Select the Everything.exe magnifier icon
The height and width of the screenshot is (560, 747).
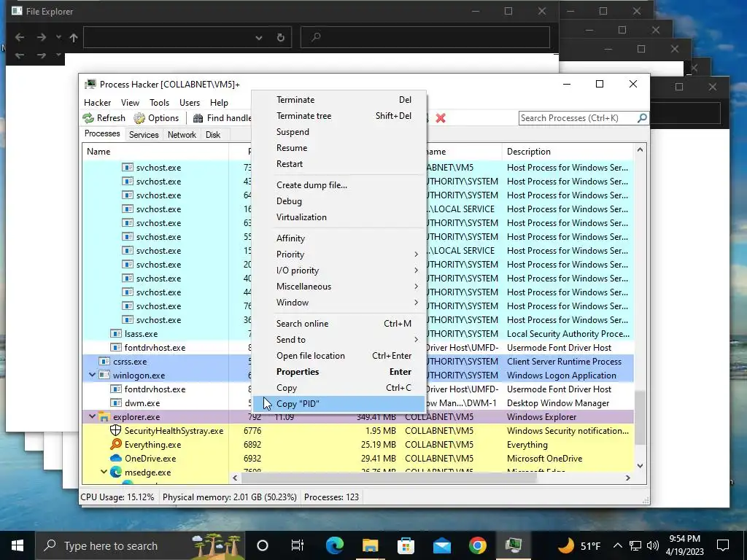pos(116,444)
